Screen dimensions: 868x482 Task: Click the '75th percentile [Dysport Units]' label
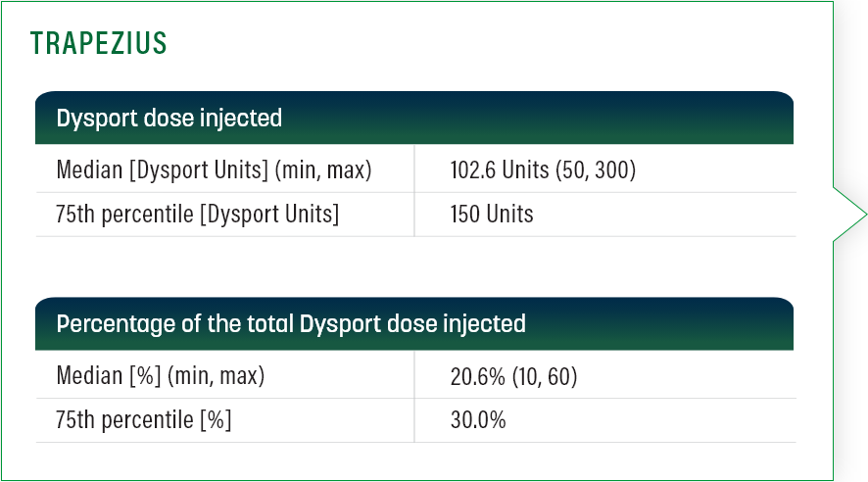tap(198, 215)
